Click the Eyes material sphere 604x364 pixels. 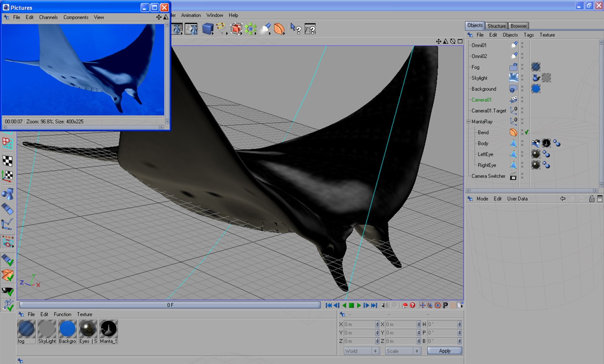pyautogui.click(x=88, y=329)
